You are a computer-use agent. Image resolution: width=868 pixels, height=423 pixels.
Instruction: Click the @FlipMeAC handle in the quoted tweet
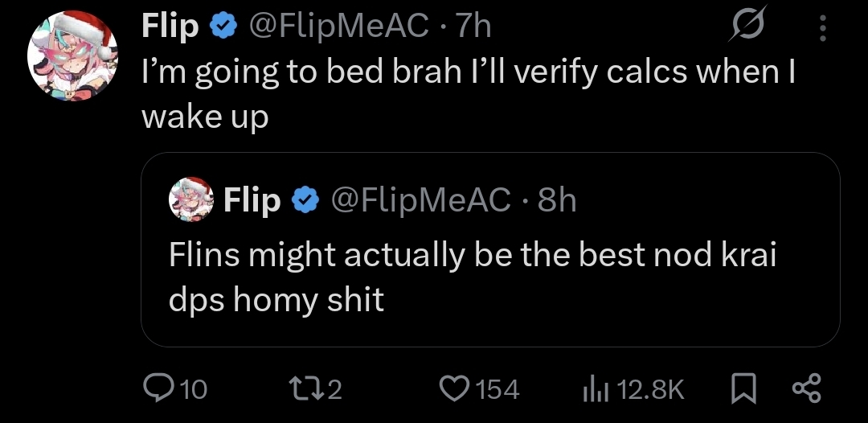420,200
